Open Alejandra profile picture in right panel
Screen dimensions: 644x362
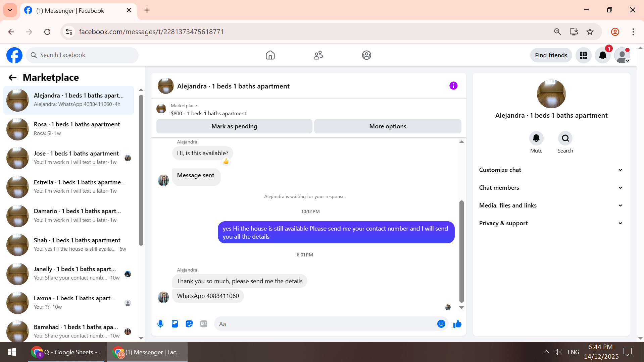click(551, 94)
